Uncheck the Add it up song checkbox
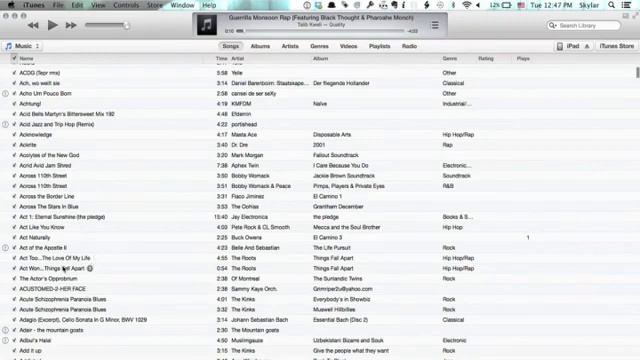Viewport: 640px width, 360px height. (14, 351)
